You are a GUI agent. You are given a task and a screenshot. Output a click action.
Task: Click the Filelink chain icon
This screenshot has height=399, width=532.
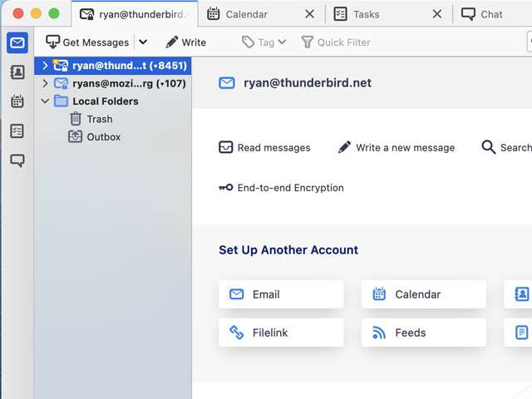236,332
